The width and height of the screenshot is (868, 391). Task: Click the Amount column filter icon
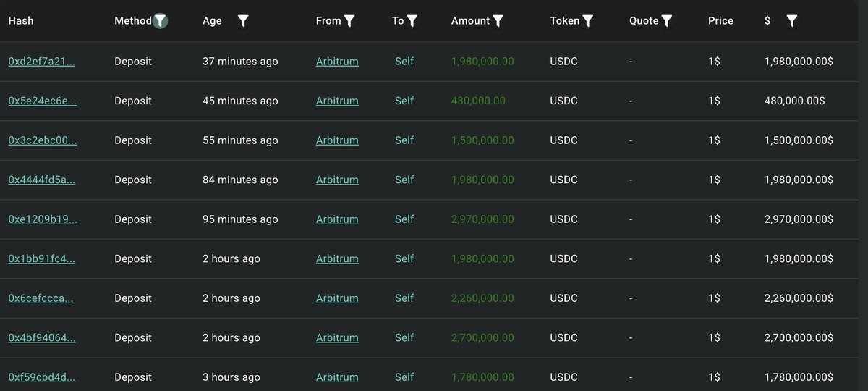498,21
